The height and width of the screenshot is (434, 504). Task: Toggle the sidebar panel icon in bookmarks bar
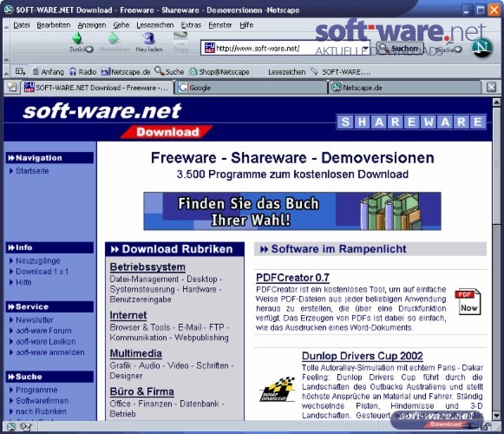20,71
